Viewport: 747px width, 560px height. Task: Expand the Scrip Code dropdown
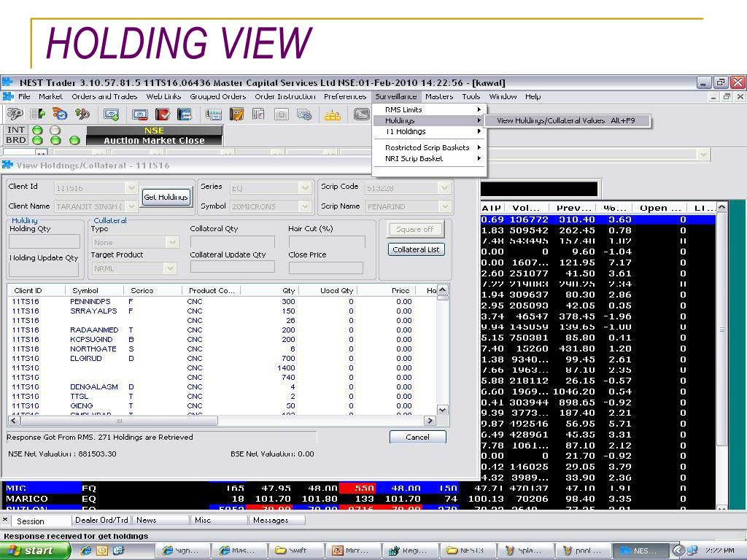(444, 188)
